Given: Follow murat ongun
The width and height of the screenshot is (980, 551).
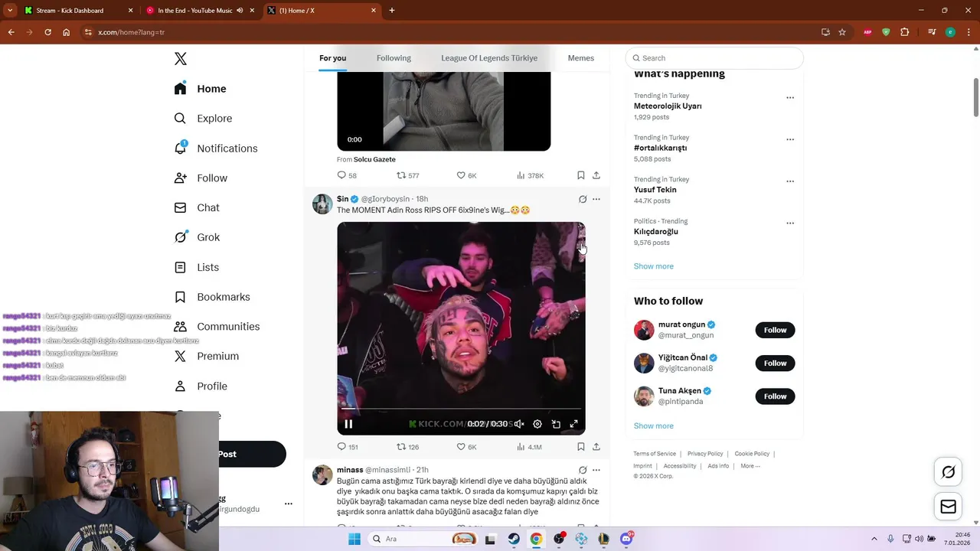Looking at the screenshot, I should (x=775, y=330).
